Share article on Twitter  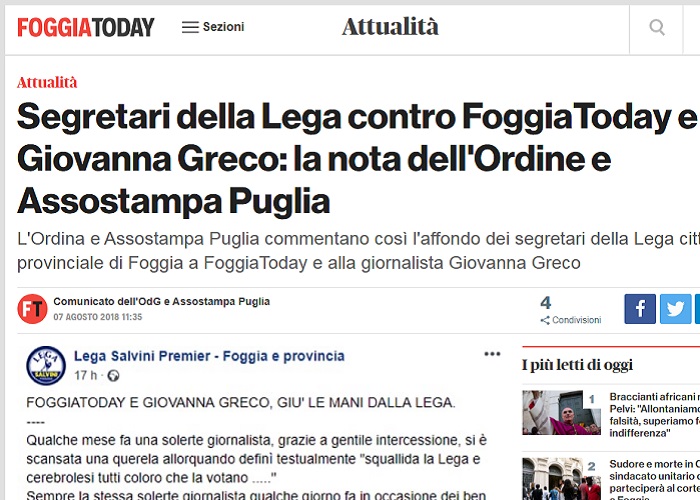pyautogui.click(x=675, y=309)
